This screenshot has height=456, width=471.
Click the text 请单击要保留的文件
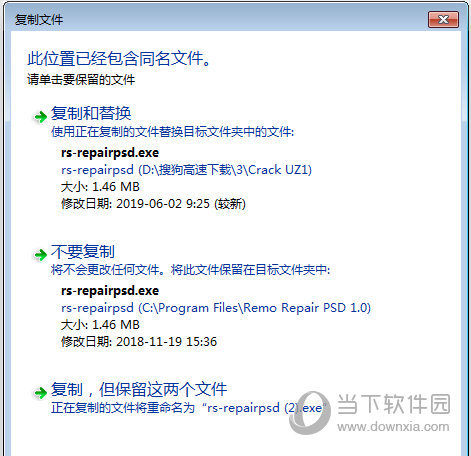(x=81, y=80)
